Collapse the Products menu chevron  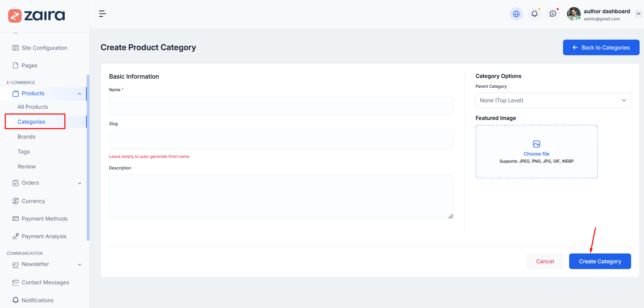point(80,94)
